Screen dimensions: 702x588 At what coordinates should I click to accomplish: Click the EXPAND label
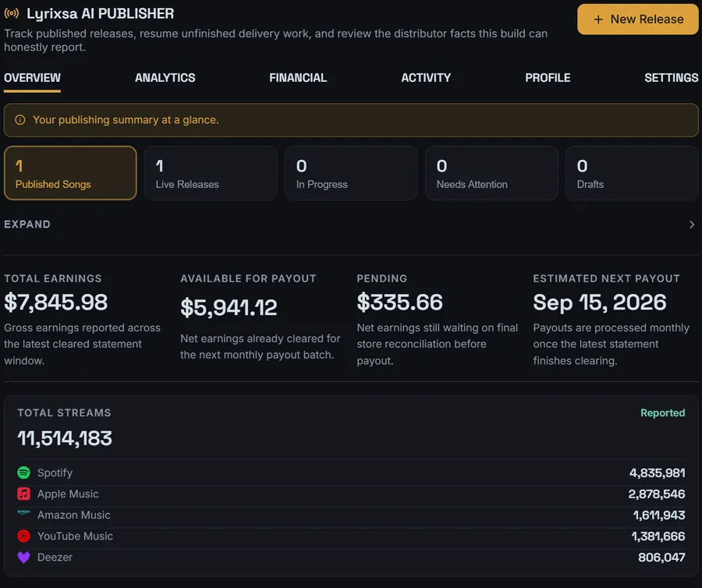coord(27,224)
